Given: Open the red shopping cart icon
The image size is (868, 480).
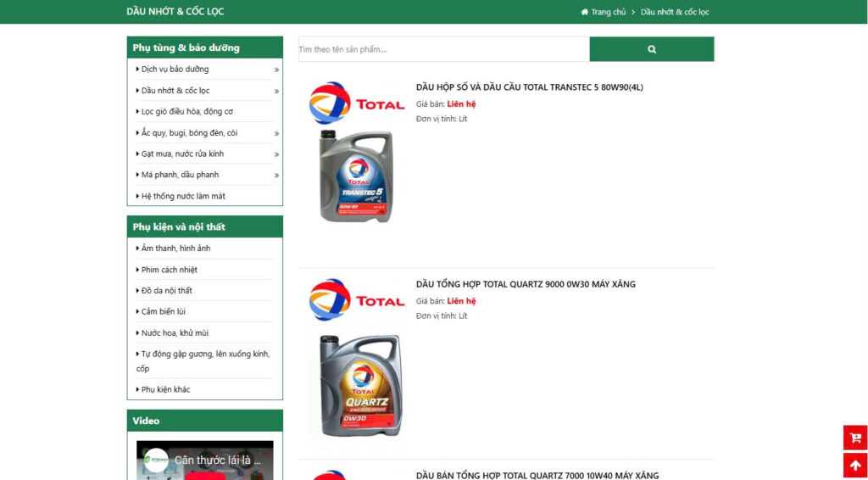Looking at the screenshot, I should click(855, 438).
